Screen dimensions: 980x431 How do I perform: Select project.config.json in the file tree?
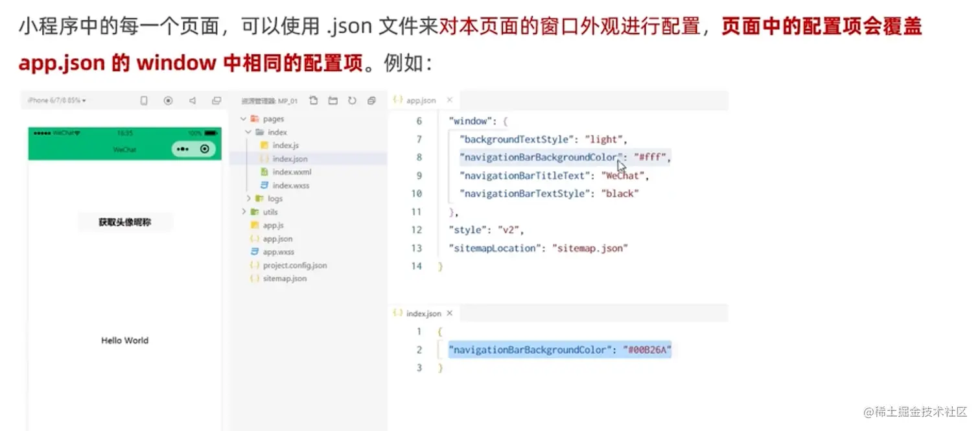pos(294,265)
